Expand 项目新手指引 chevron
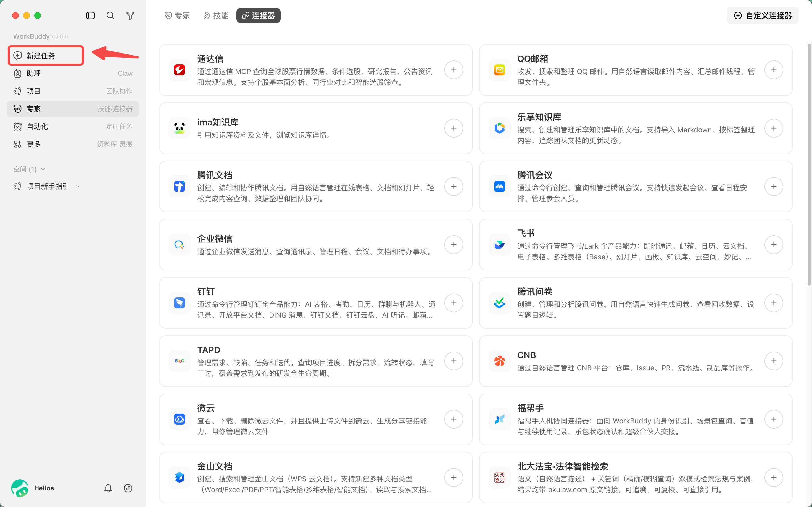This screenshot has height=507, width=812. click(x=78, y=186)
